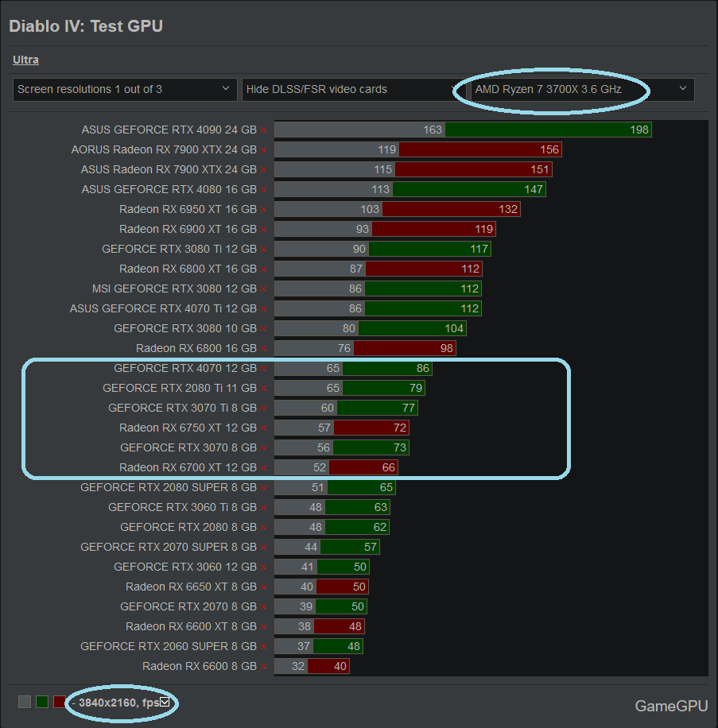Open the Screen resolutions 1 out of 3 dropdown
This screenshot has width=718, height=728.
click(x=125, y=89)
